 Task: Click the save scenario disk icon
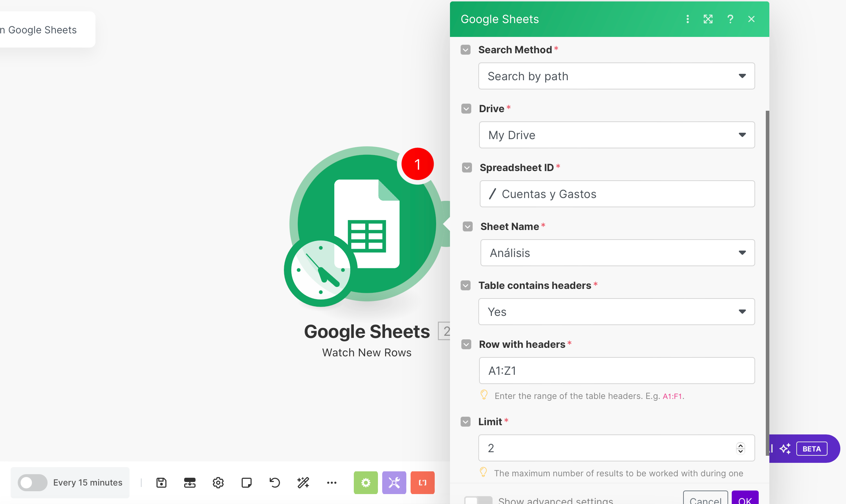(161, 483)
